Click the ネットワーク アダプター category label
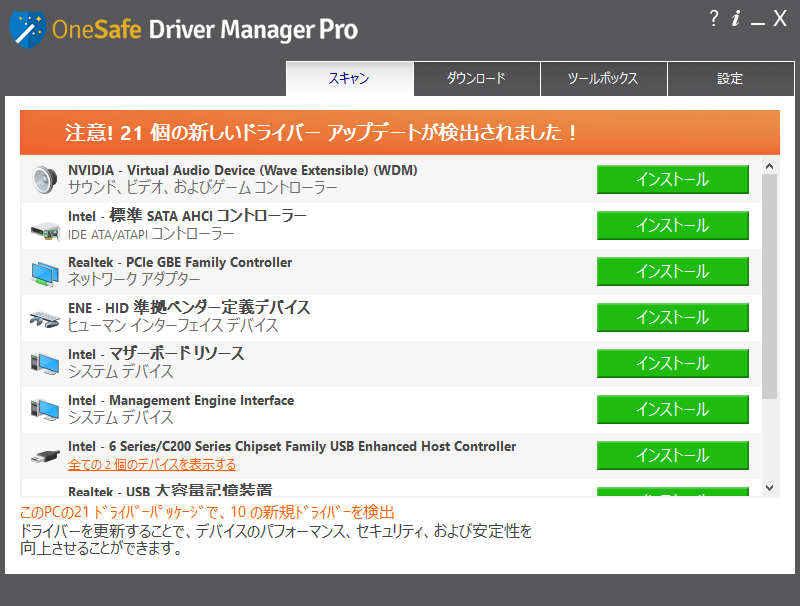This screenshot has width=800, height=606. (x=134, y=279)
